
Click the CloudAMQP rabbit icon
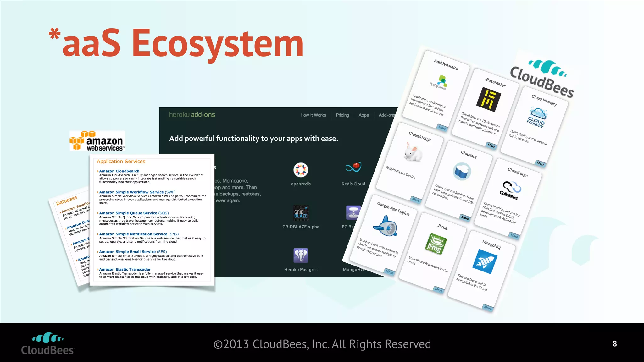(x=413, y=152)
